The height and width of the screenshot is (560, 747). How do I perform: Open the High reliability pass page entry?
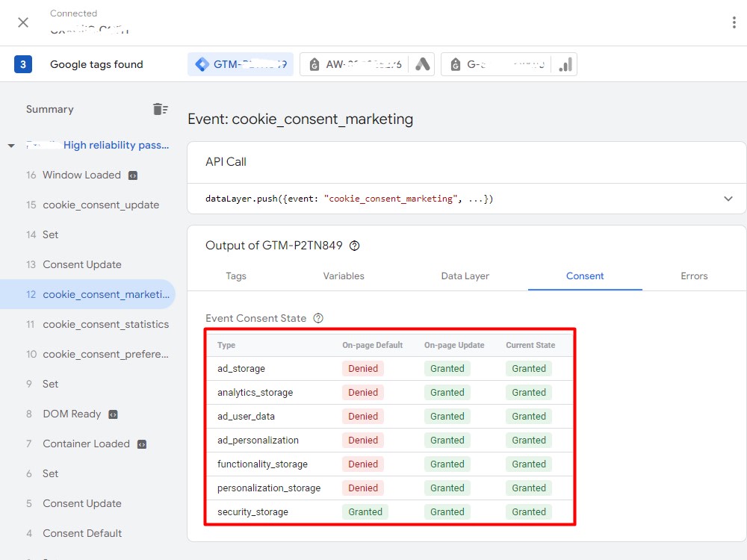(98, 146)
